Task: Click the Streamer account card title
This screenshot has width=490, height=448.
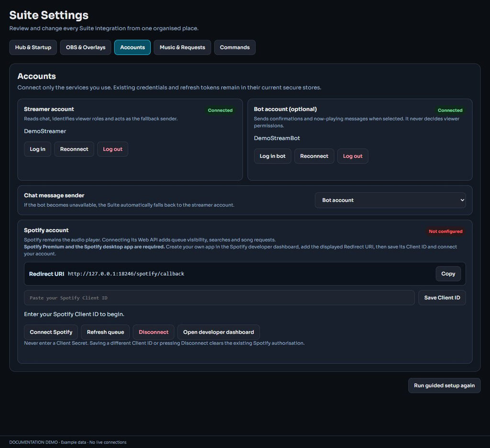Action: coord(49,109)
